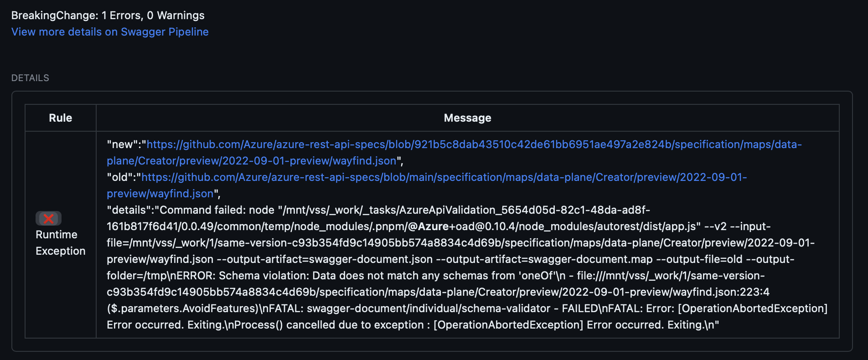
Task: Select the DETAILS section label
Action: point(30,77)
